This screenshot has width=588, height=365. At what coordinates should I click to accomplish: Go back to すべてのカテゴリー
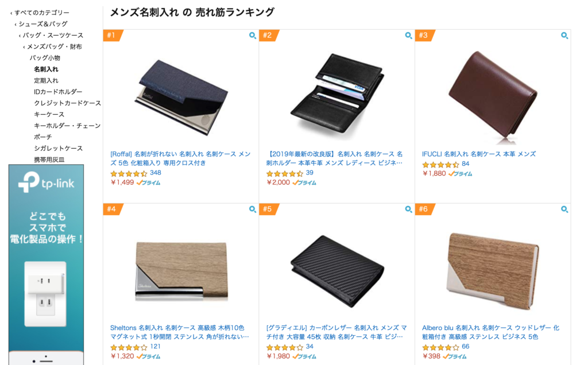point(41,13)
